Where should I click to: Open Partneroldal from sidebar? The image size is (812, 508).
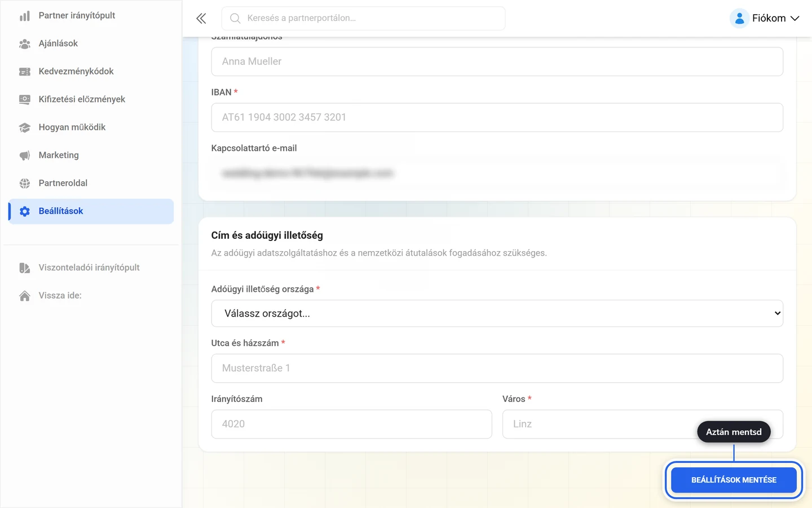91,183
